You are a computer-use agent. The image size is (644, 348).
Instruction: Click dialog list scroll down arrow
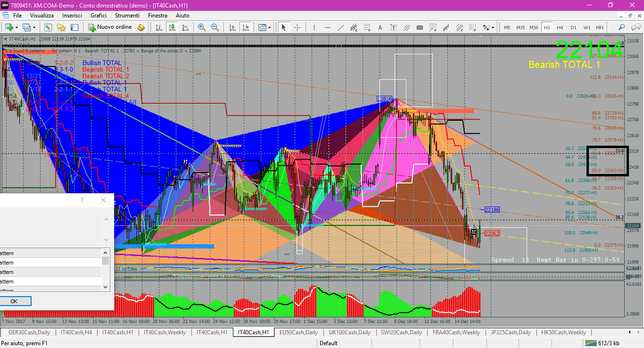pos(106,286)
